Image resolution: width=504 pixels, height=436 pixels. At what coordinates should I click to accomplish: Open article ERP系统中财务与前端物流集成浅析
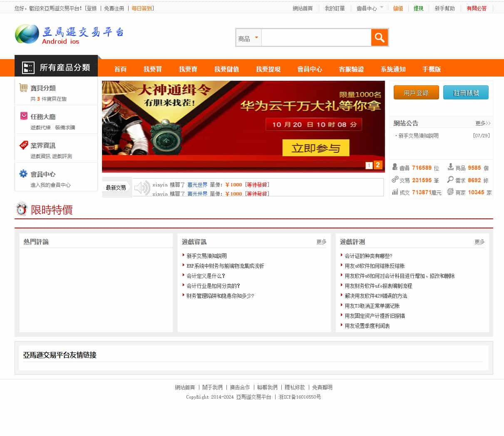coord(225,266)
